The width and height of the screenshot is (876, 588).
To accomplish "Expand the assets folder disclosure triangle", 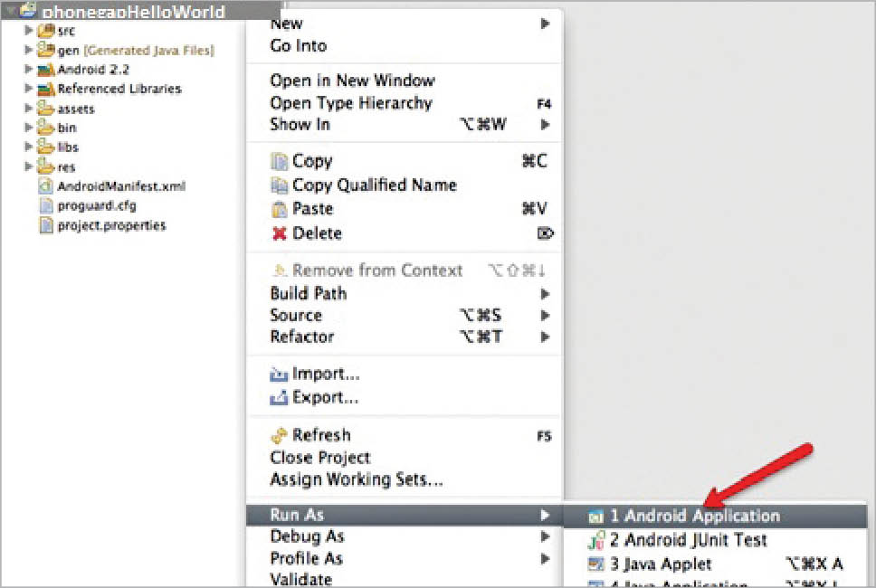I will click(x=30, y=109).
